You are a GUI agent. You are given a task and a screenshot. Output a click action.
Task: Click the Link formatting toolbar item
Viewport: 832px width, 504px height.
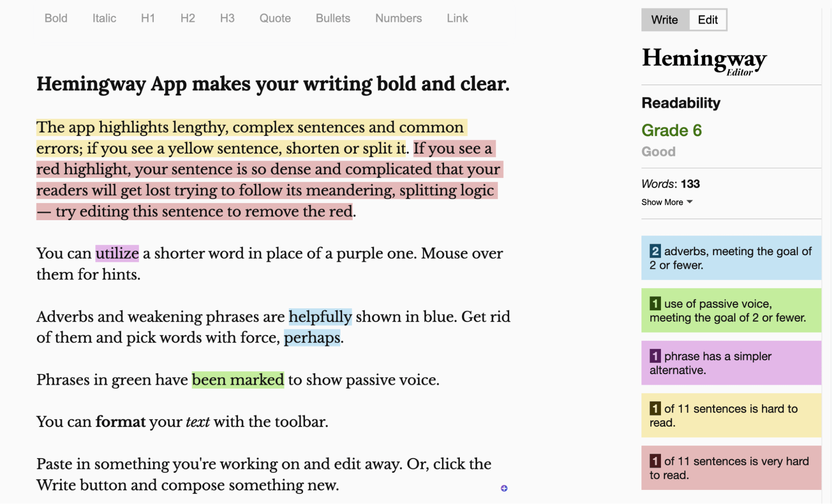point(457,18)
